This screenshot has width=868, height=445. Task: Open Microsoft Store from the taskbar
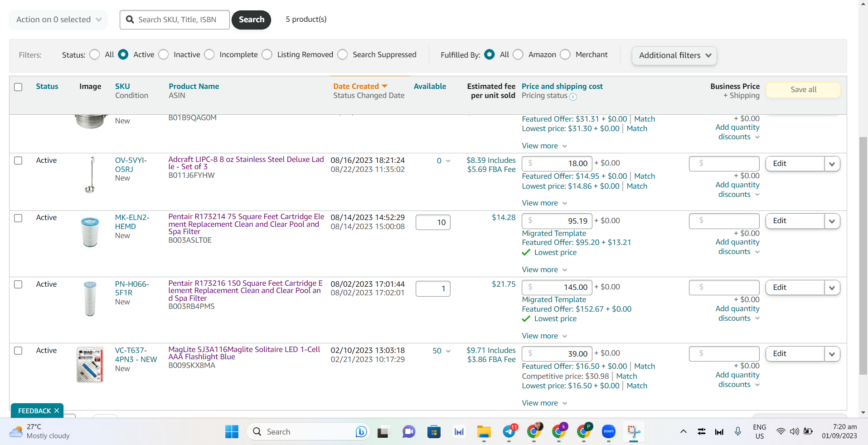point(434,431)
